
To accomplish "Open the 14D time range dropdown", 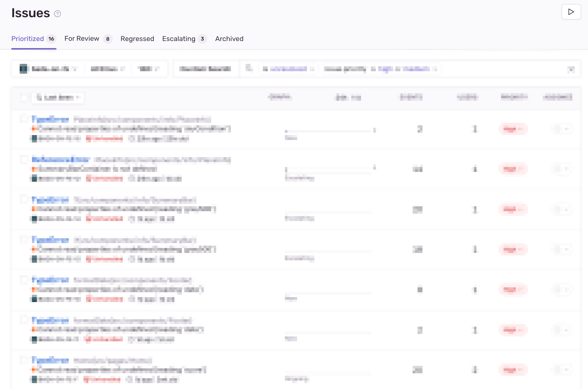I will pos(148,69).
